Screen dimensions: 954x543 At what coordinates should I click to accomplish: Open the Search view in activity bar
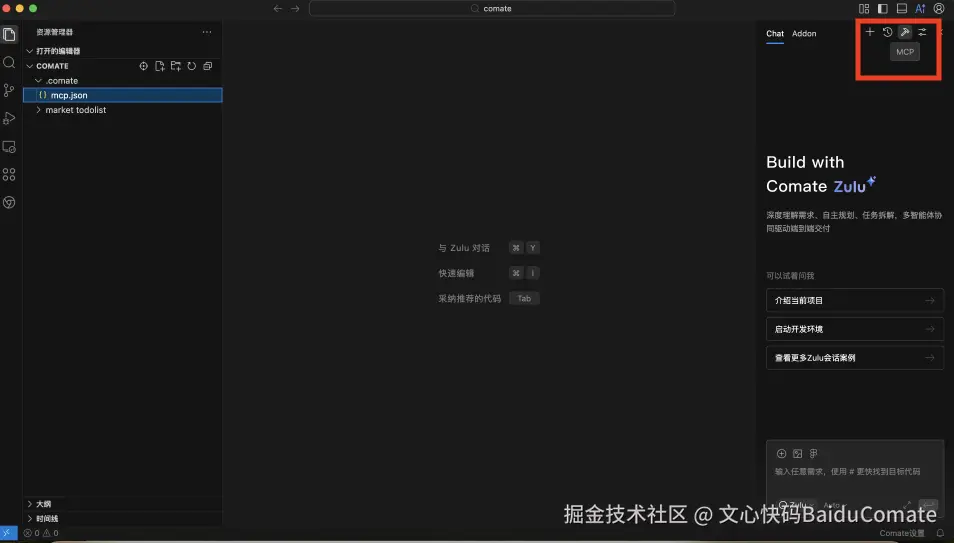9,63
